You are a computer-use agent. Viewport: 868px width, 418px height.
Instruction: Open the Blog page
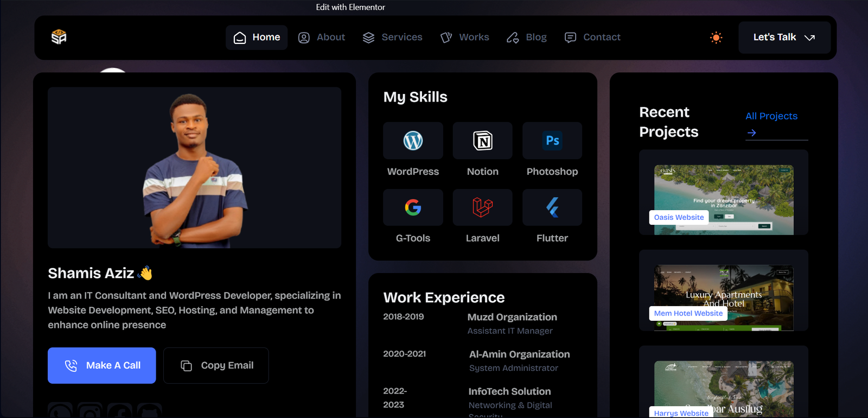click(x=527, y=37)
